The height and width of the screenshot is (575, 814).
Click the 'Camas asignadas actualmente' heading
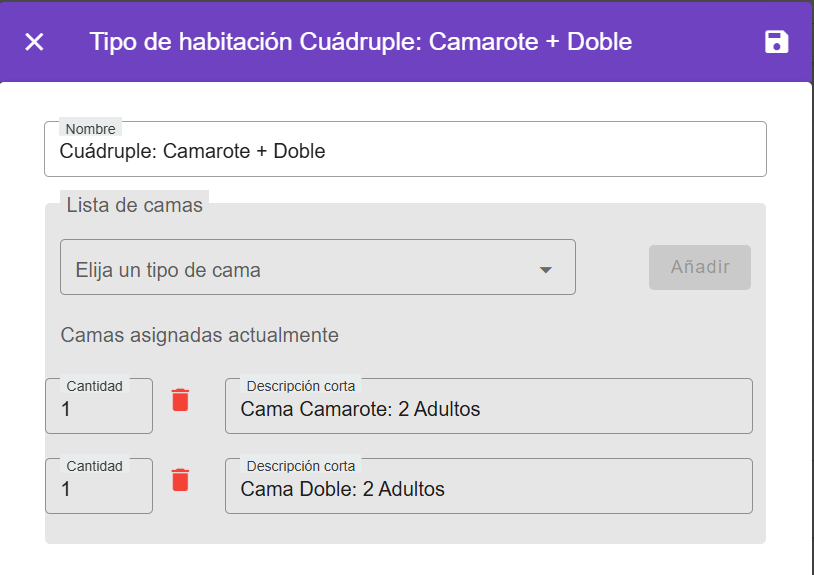199,335
